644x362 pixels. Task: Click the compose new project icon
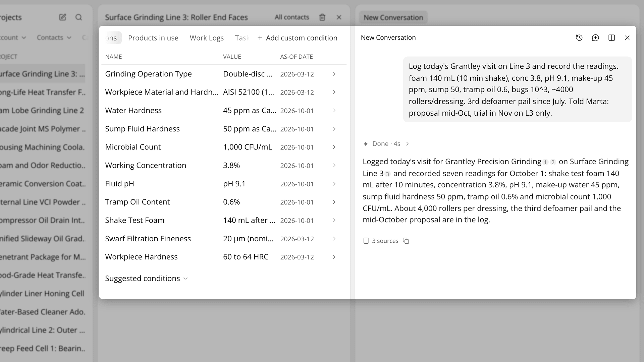click(x=63, y=17)
